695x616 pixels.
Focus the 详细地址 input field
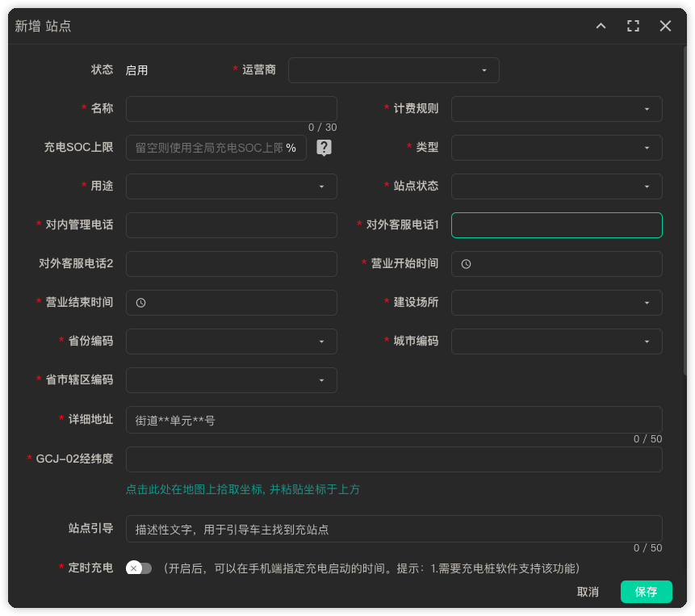pos(394,420)
